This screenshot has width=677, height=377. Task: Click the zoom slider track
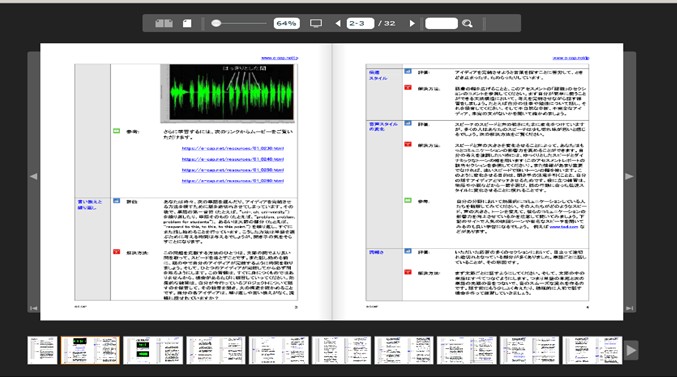[240, 23]
